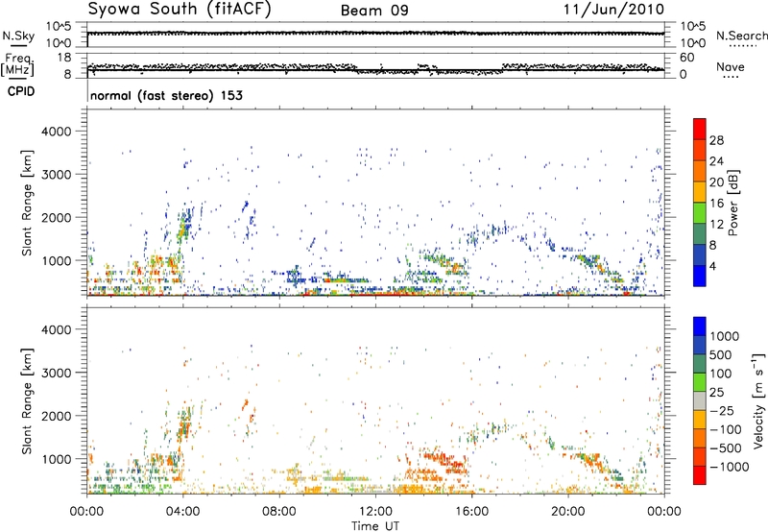This screenshot has height=532, width=768.
Task: Click the "Time UT" axis title
Action: point(375,526)
